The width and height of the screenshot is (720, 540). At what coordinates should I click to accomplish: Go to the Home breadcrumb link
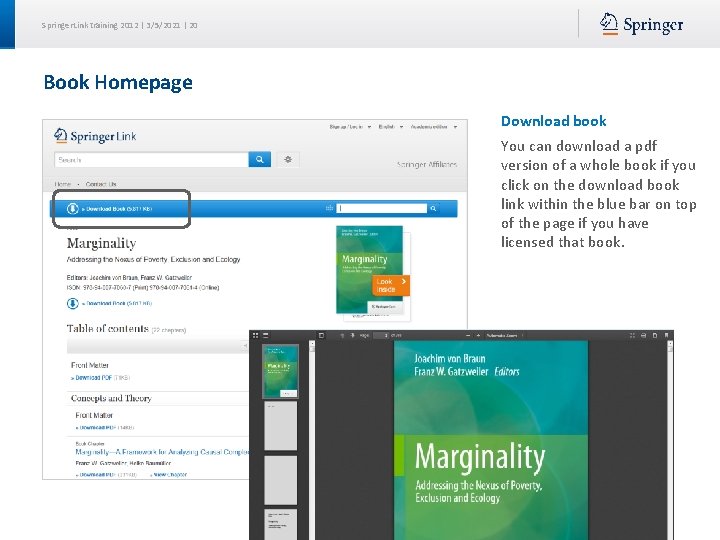tap(63, 184)
